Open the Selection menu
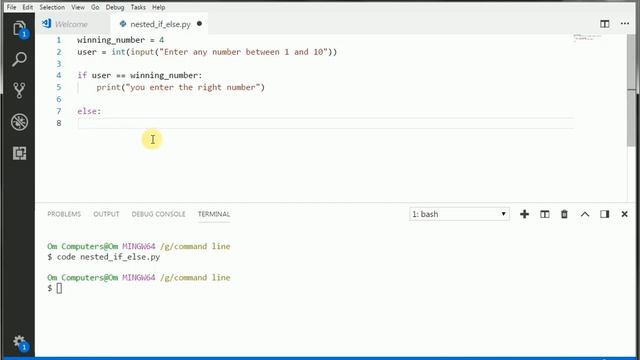 52,7
